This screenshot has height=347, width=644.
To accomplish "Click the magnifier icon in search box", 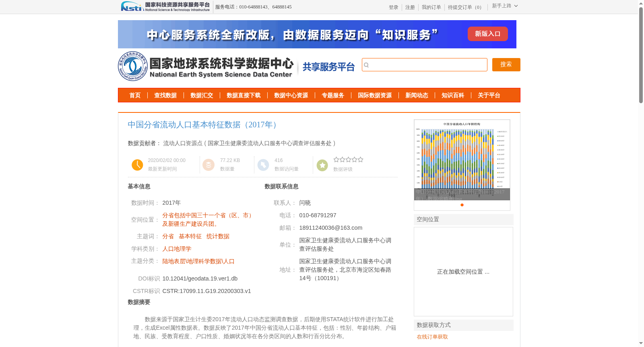I will [366, 65].
